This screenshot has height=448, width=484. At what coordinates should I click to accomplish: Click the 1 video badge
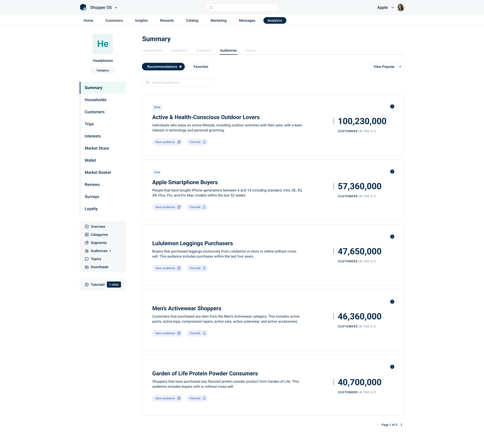click(114, 285)
